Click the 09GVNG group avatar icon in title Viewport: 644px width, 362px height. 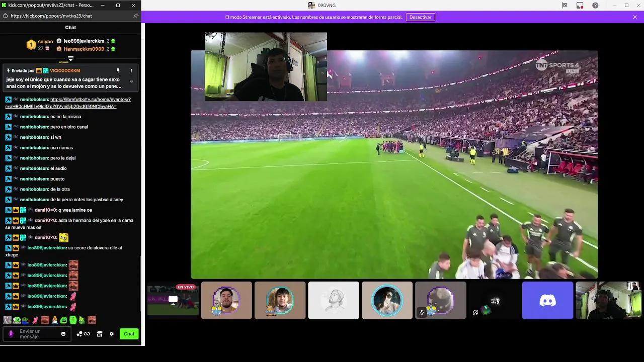pyautogui.click(x=311, y=6)
